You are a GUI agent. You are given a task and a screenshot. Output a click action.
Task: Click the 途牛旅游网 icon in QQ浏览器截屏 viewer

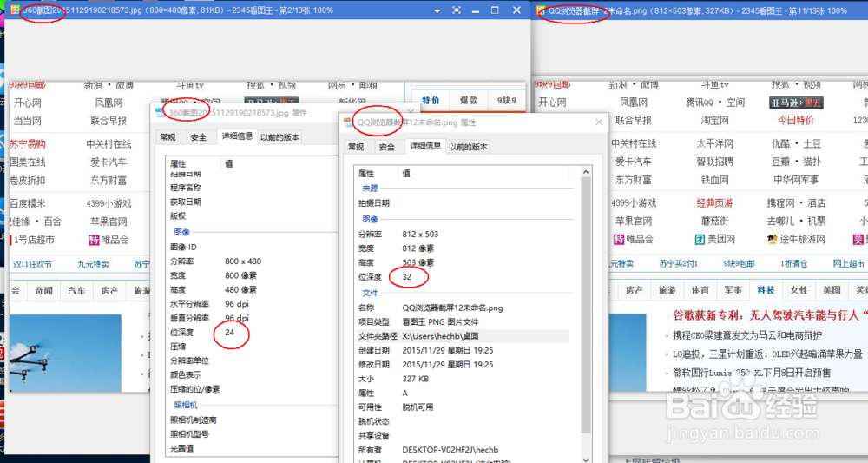coord(772,239)
